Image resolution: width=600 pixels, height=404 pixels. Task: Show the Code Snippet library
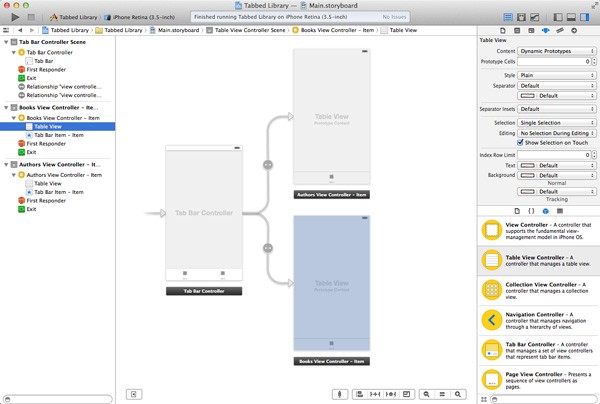pyautogui.click(x=531, y=211)
